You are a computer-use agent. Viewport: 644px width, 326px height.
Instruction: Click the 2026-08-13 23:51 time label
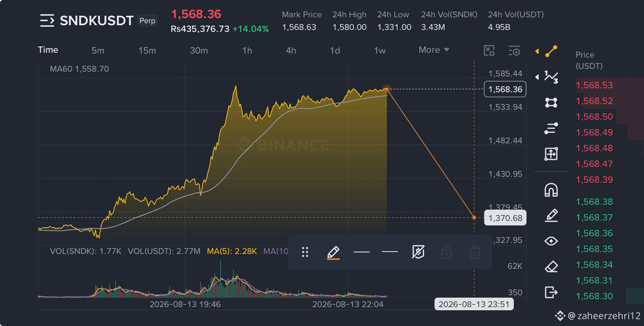[x=474, y=304]
